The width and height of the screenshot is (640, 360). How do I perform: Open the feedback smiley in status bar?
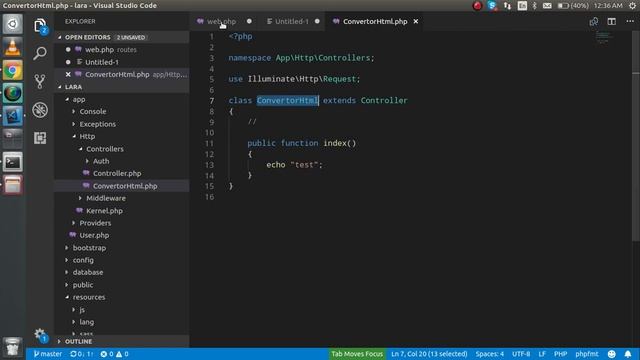point(611,354)
